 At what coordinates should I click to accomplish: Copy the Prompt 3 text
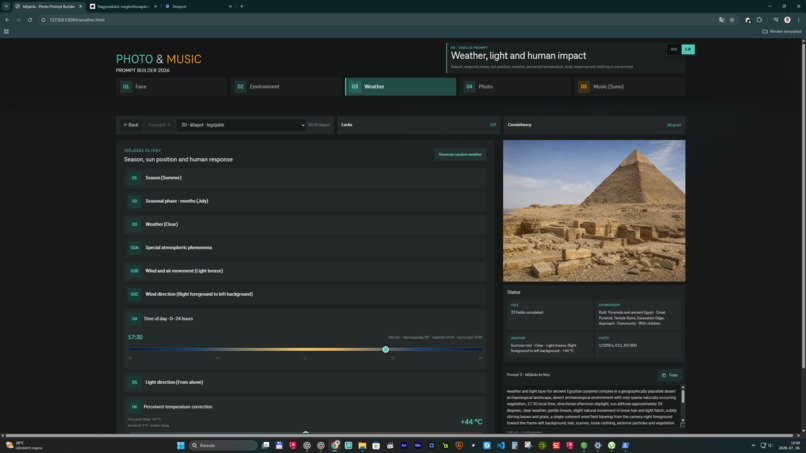pos(669,375)
